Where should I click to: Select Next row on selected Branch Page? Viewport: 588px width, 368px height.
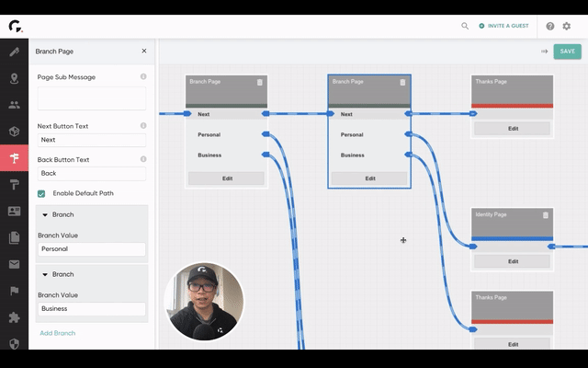click(x=369, y=114)
